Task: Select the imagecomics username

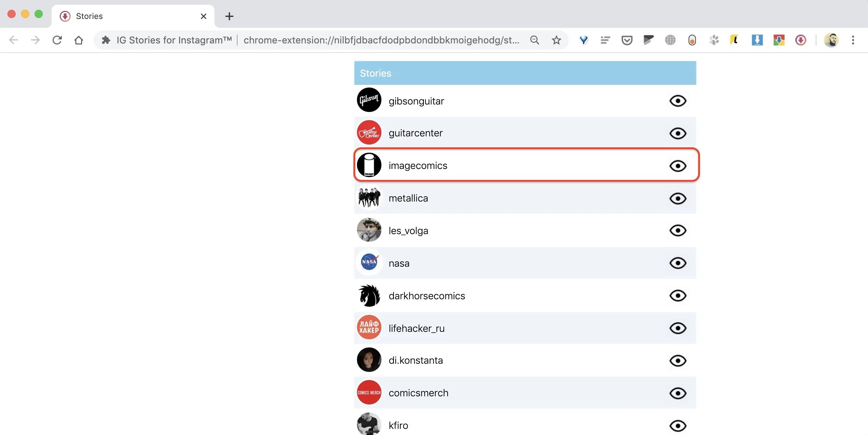Action: pyautogui.click(x=418, y=166)
